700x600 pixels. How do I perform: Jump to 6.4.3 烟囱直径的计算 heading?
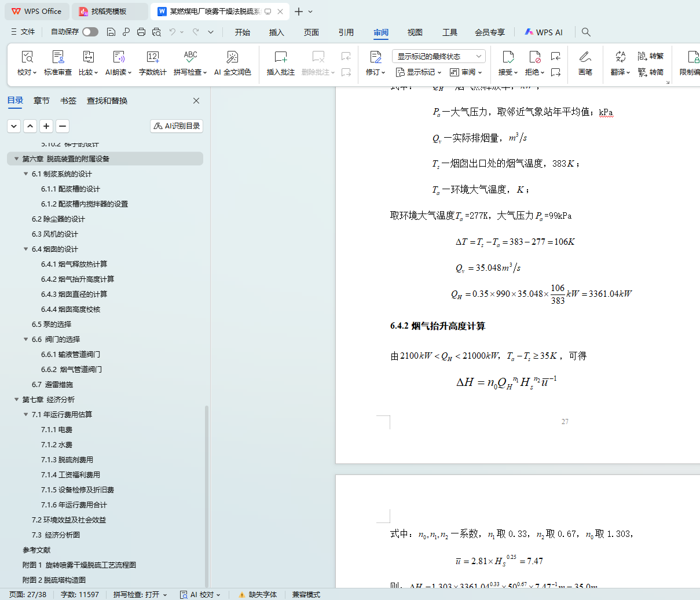point(74,294)
